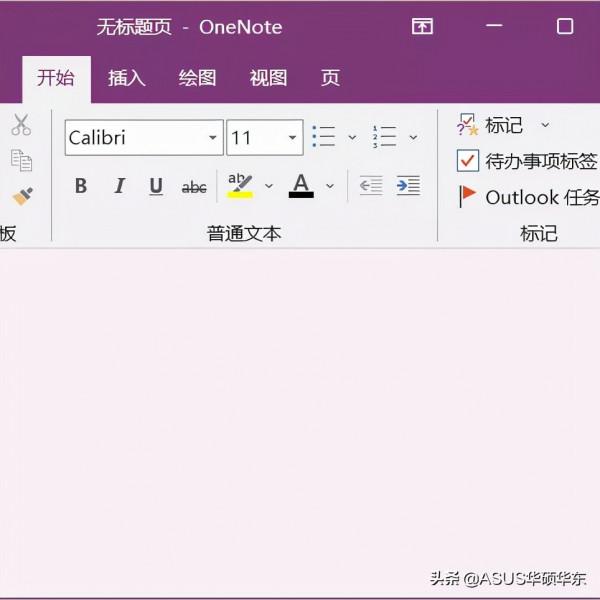Apply numbered list
Screen dimensions: 600x600
click(384, 137)
